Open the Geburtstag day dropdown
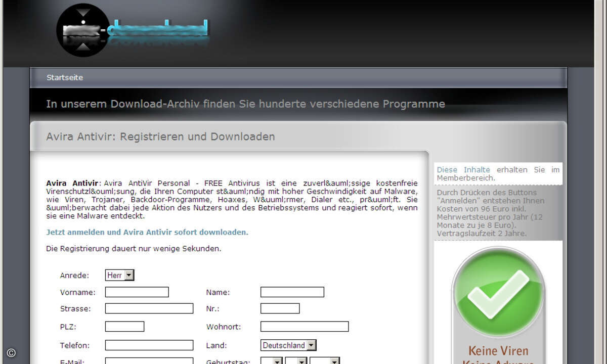The width and height of the screenshot is (607, 364). (272, 361)
